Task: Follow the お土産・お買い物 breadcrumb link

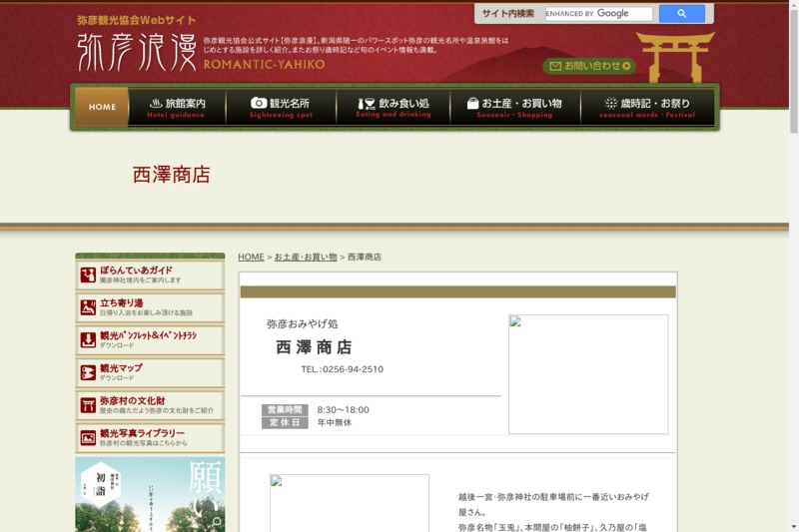Action: (x=305, y=258)
